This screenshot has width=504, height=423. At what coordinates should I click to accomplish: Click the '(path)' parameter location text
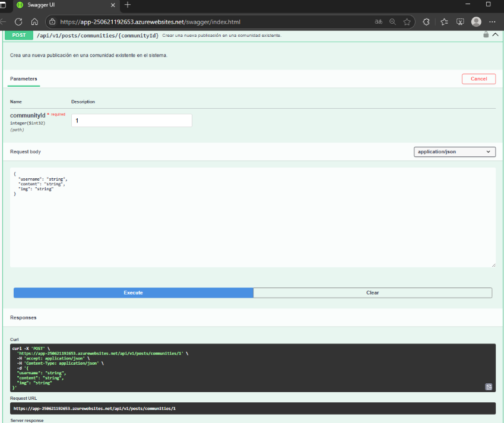pos(17,130)
